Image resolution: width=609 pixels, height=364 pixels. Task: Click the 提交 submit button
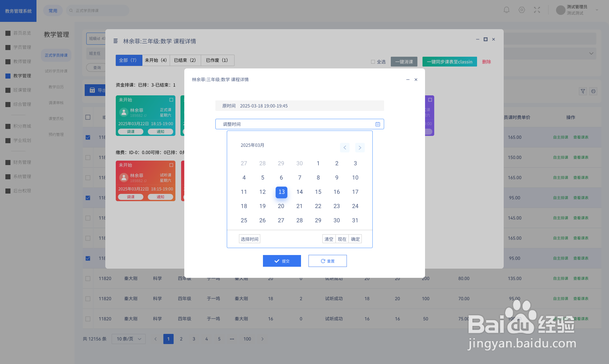282,261
